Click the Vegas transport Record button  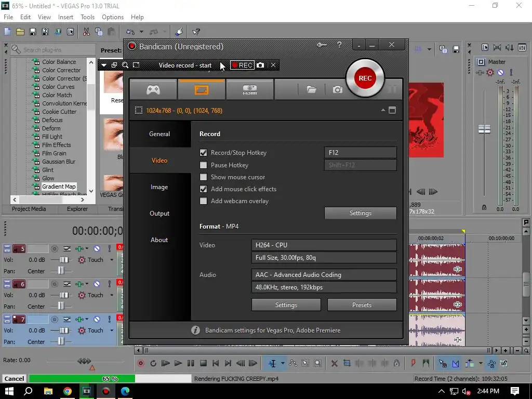[141, 363]
